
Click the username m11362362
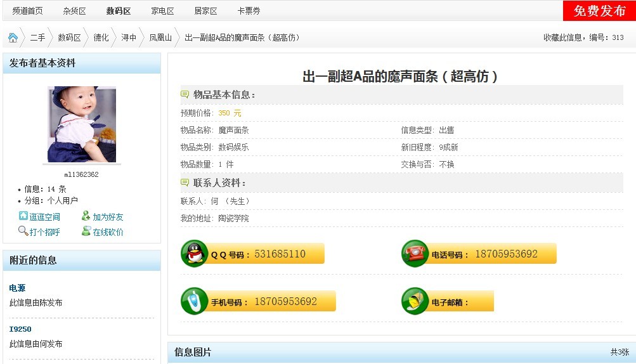click(82, 174)
